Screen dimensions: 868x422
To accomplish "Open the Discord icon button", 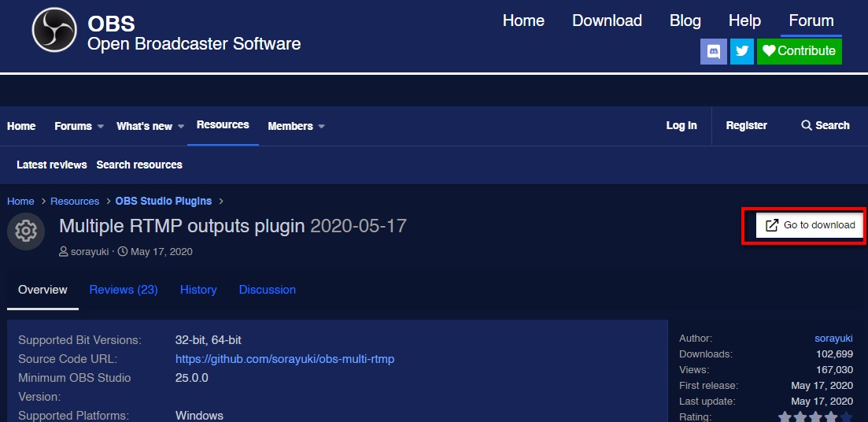I will pos(714,51).
